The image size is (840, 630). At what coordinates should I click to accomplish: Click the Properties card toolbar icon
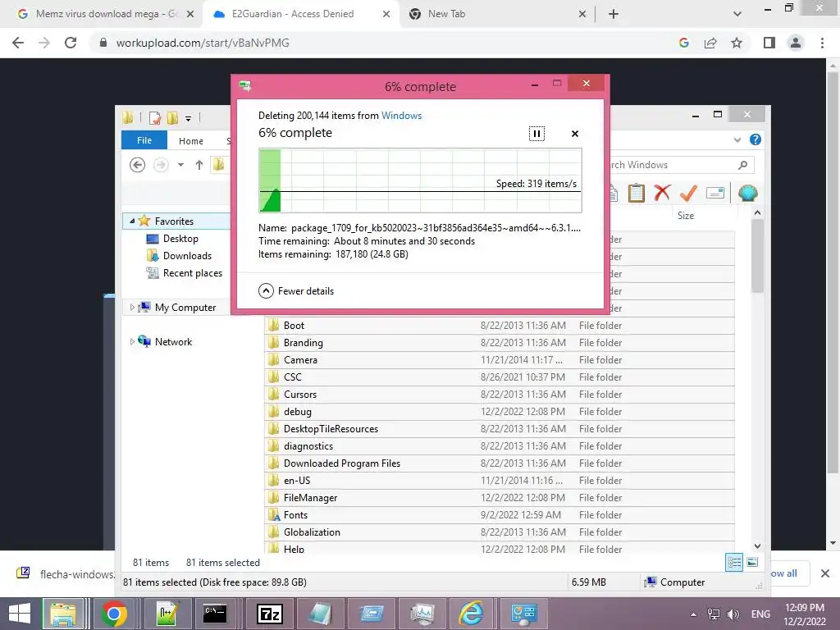(715, 193)
